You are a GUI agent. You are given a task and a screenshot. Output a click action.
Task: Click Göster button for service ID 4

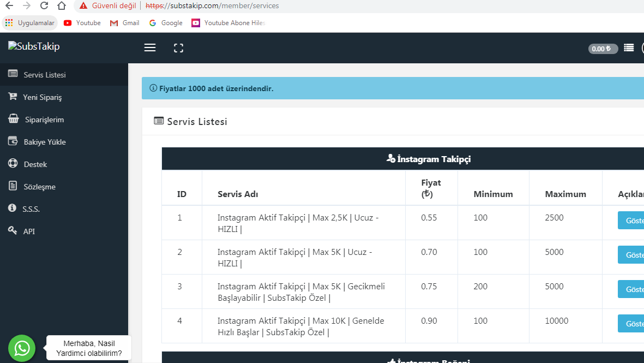tap(631, 324)
